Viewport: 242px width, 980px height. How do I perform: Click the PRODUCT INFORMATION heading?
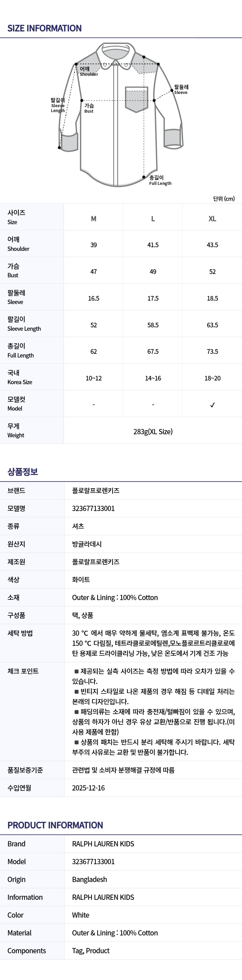click(x=55, y=825)
